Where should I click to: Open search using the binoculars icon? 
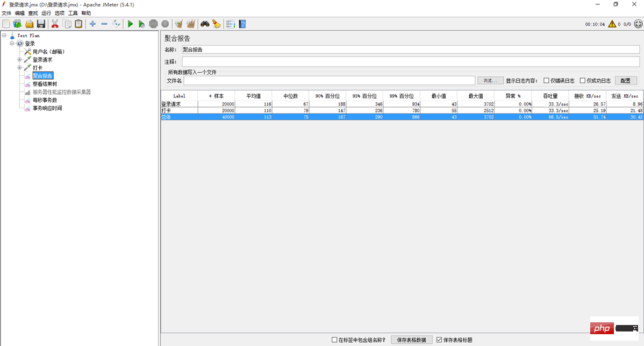tap(205, 24)
